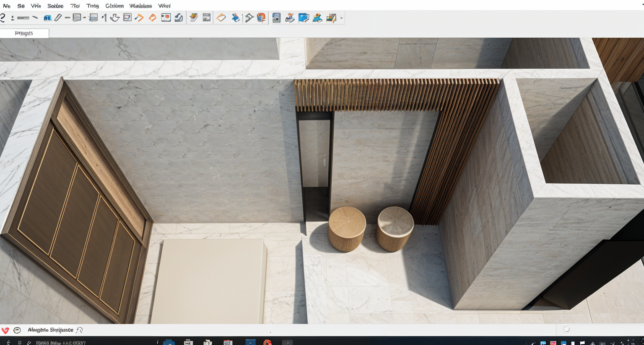Open the dropdown next to the document icon

tap(84, 18)
